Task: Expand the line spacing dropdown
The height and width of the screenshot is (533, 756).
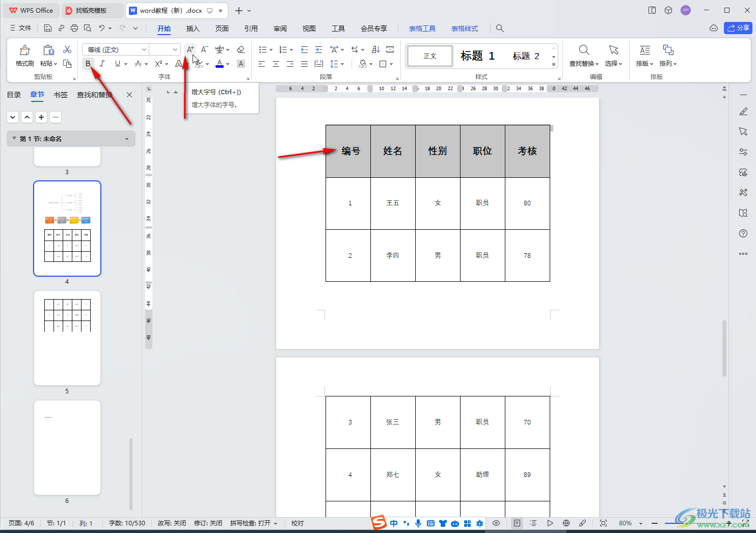Action: click(x=343, y=64)
